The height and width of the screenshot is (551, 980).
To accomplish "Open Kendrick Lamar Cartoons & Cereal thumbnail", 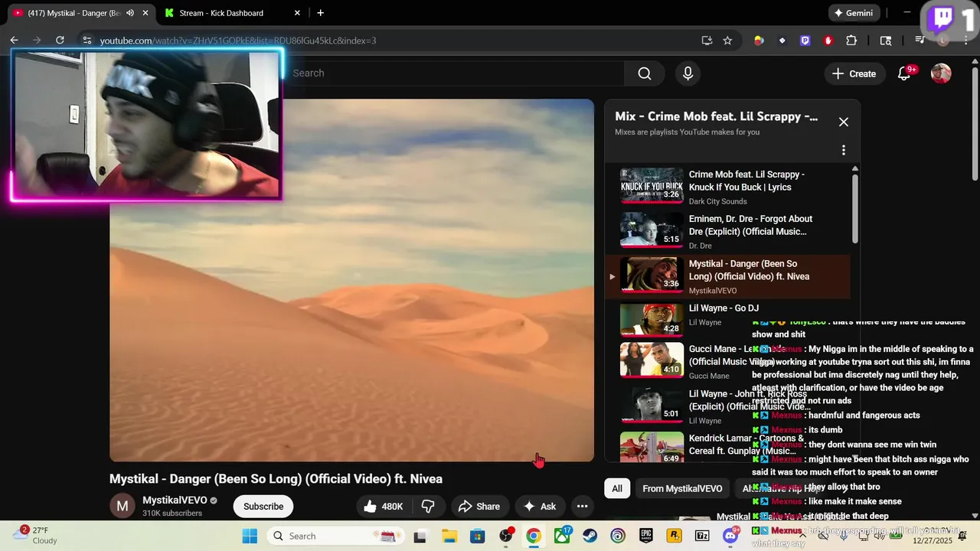I will (x=652, y=447).
